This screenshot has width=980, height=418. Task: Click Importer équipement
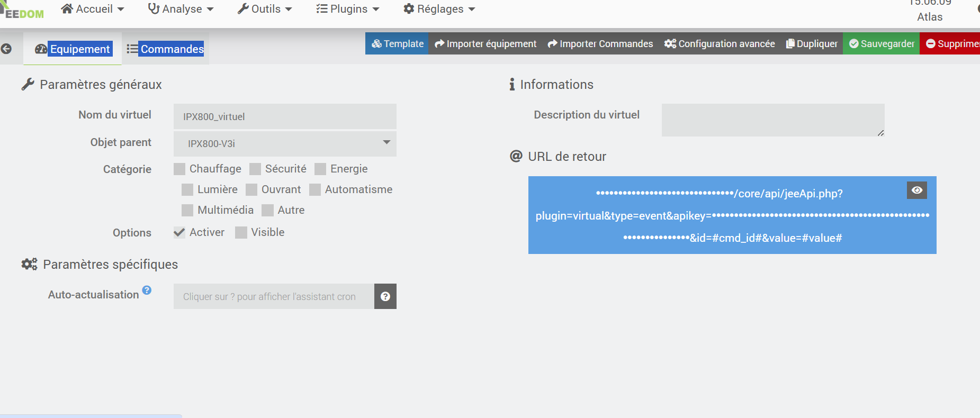(485, 44)
